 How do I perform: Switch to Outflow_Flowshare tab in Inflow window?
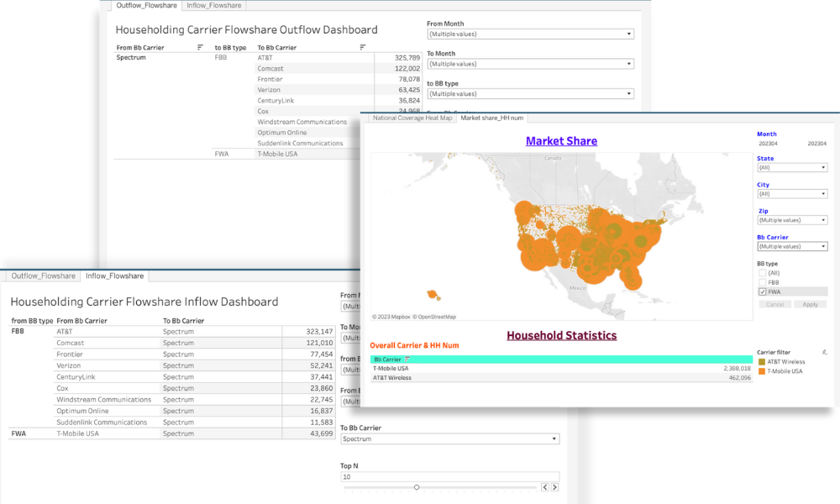tap(44, 276)
